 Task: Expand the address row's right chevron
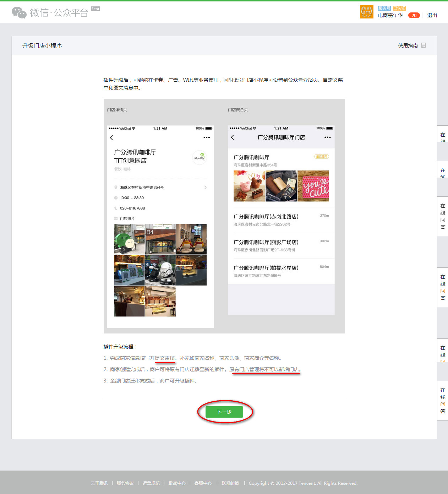205,188
